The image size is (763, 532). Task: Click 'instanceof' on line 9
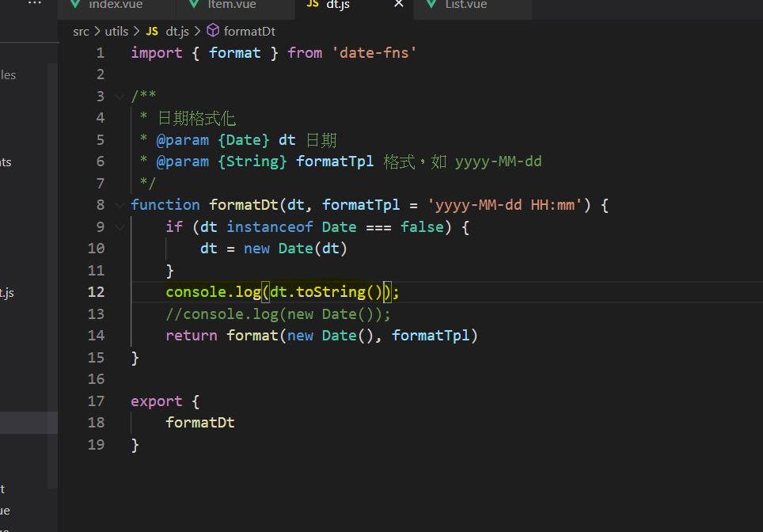point(270,227)
